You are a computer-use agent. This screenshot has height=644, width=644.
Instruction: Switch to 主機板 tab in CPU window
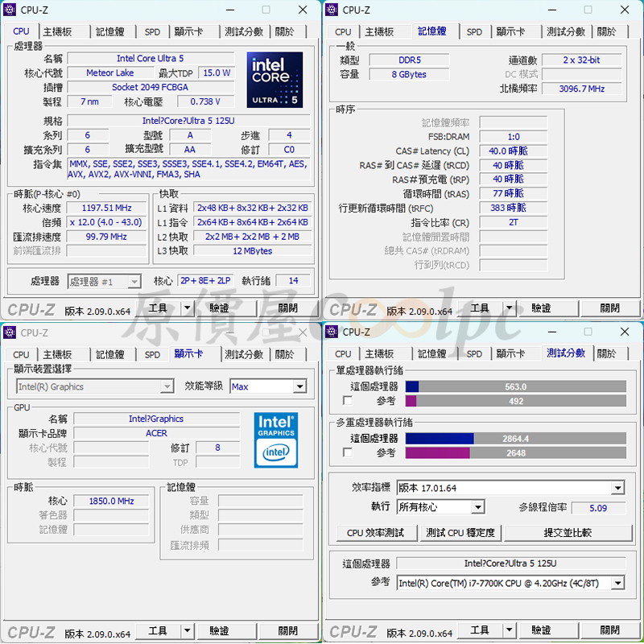(65, 31)
